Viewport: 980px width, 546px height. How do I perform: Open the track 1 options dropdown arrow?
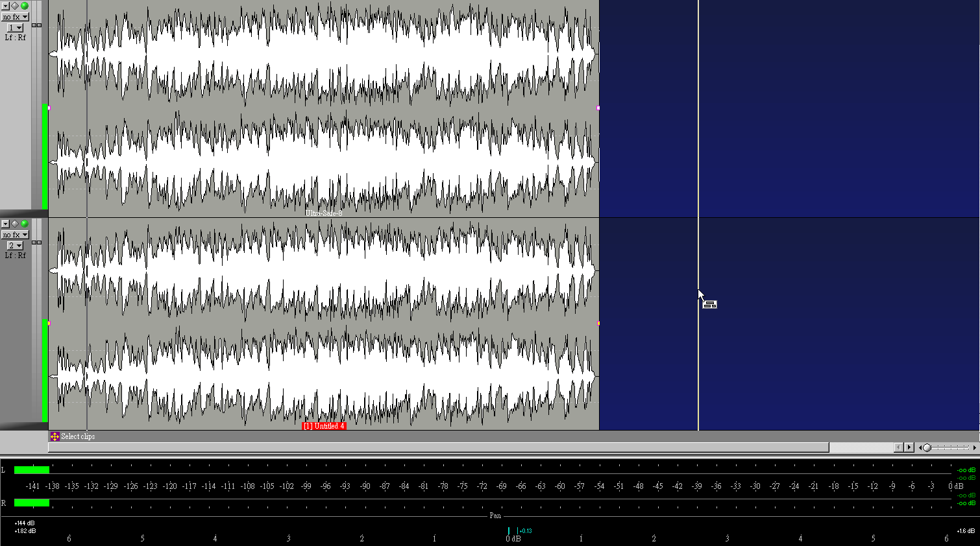pos(5,6)
